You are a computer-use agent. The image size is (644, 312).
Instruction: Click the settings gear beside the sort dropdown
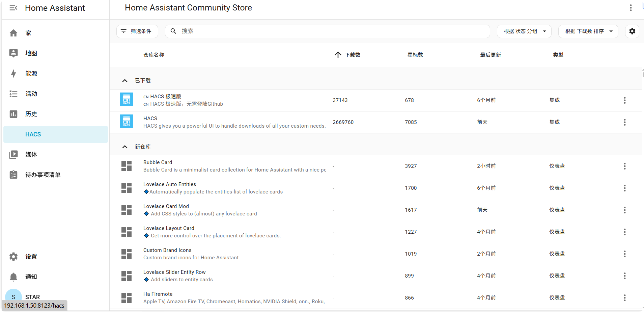click(632, 31)
